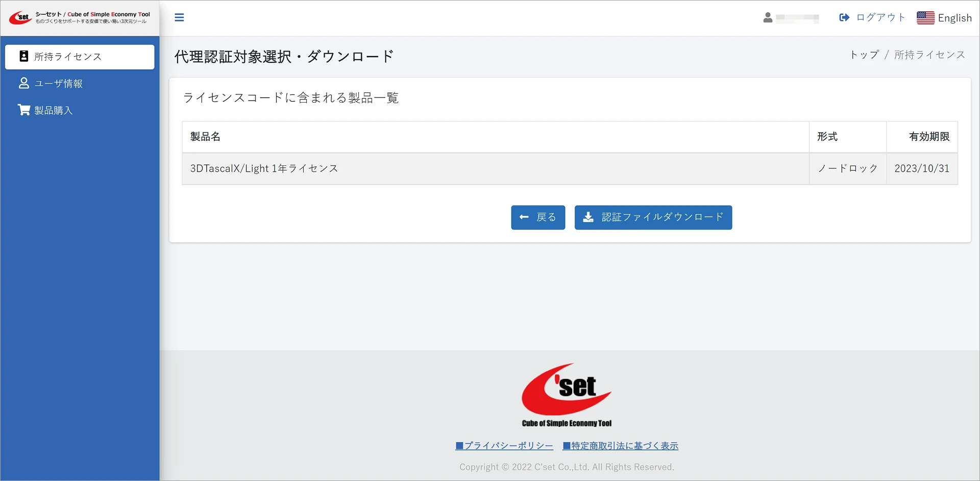
Task: Click the logout arrow icon
Action: tap(844, 18)
